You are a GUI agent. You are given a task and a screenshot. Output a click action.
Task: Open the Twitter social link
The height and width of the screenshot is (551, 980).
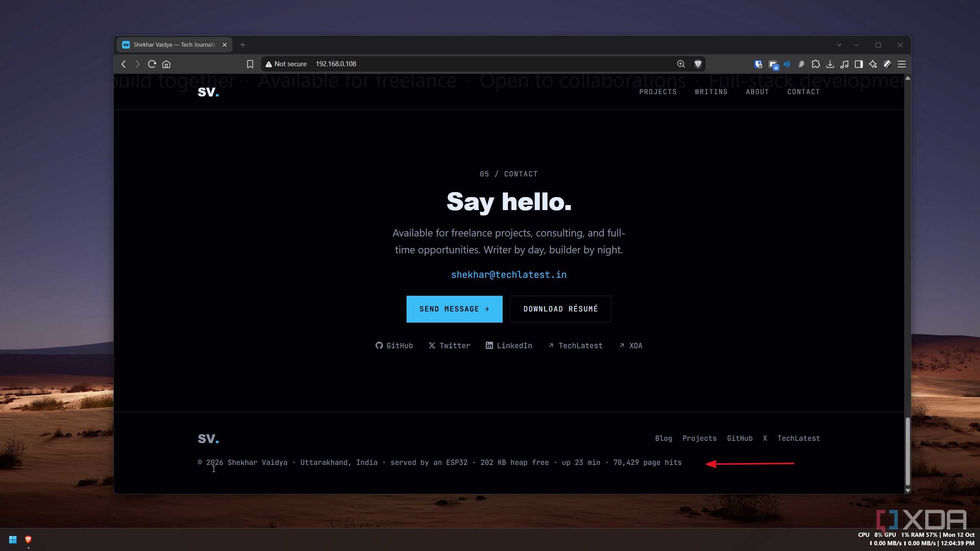coord(449,346)
